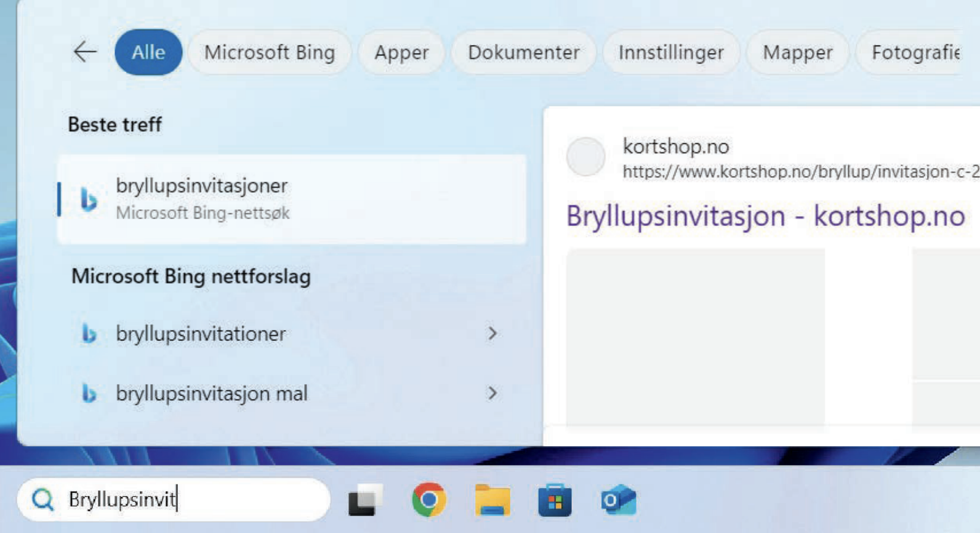980x533 pixels.
Task: Open Outlook from the taskbar
Action: 618,500
